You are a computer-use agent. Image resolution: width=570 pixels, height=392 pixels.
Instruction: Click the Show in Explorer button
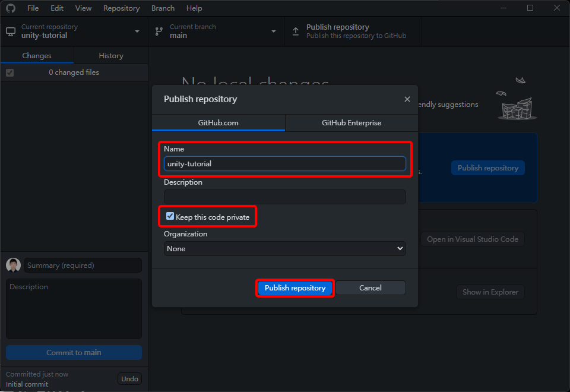[490, 292]
